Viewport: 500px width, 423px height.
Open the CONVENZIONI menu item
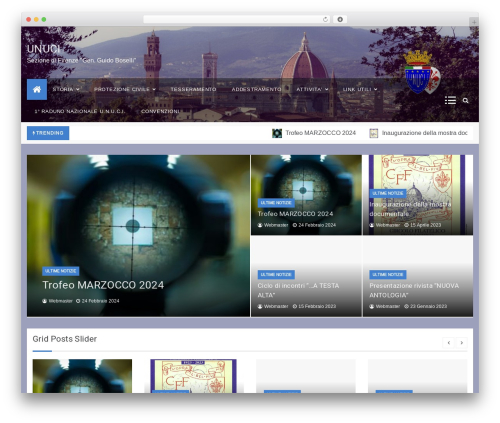click(161, 111)
